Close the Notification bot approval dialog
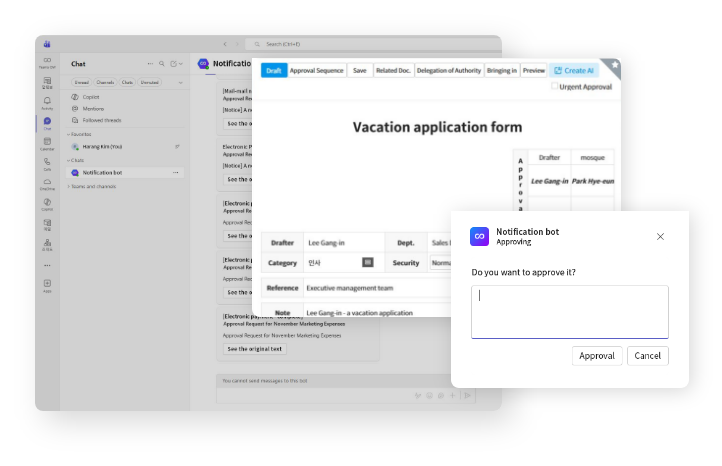The image size is (722, 466). tap(660, 236)
